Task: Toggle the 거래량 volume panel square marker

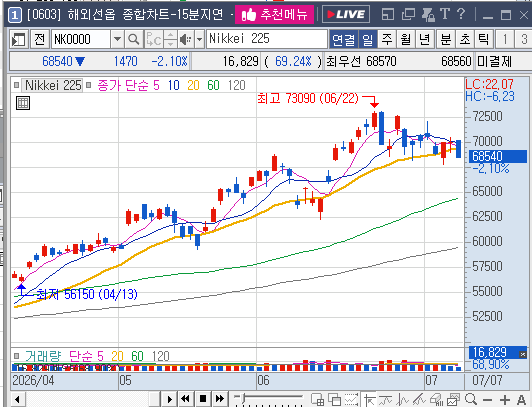Action: (x=16, y=356)
